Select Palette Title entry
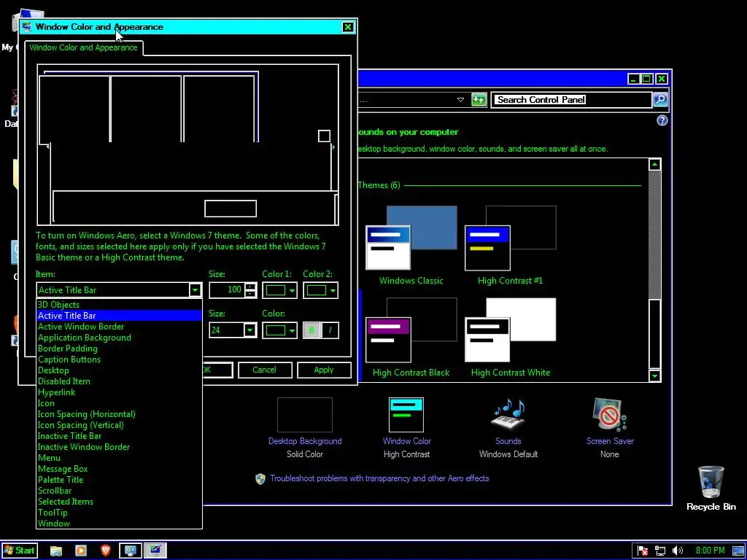Screen dimensions: 747x560 [119, 480]
